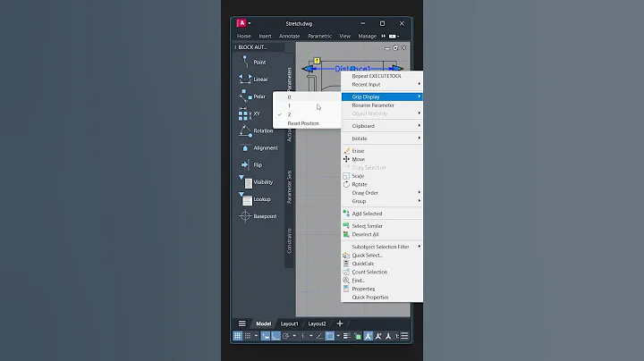
Task: Toggle dynamic input in the status bar
Action: coord(266,336)
